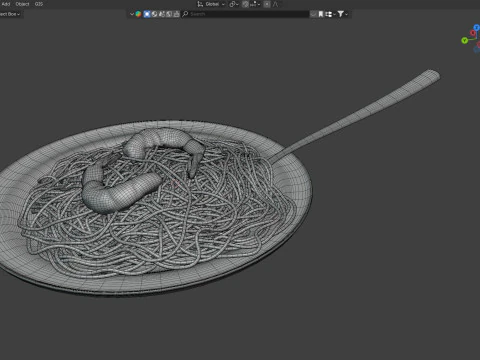Open the Global transform orientation dropdown
Screen dimensions: 480x360
pyautogui.click(x=215, y=4)
